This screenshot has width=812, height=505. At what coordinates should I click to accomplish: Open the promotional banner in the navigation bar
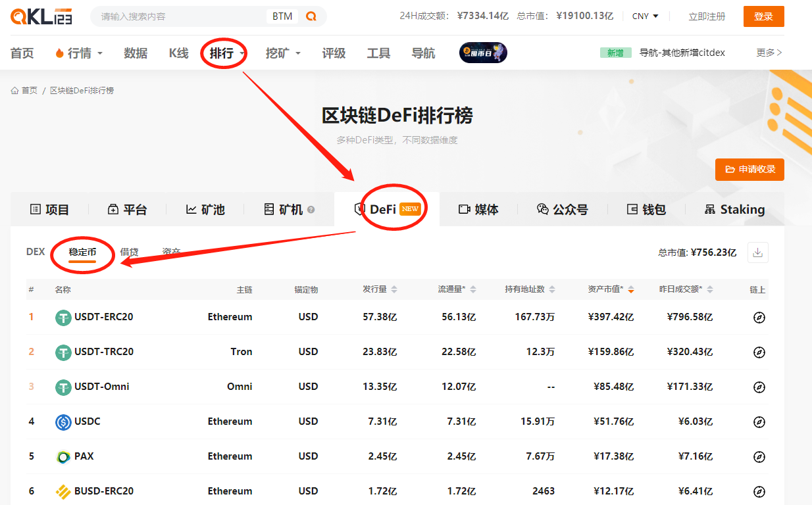483,53
